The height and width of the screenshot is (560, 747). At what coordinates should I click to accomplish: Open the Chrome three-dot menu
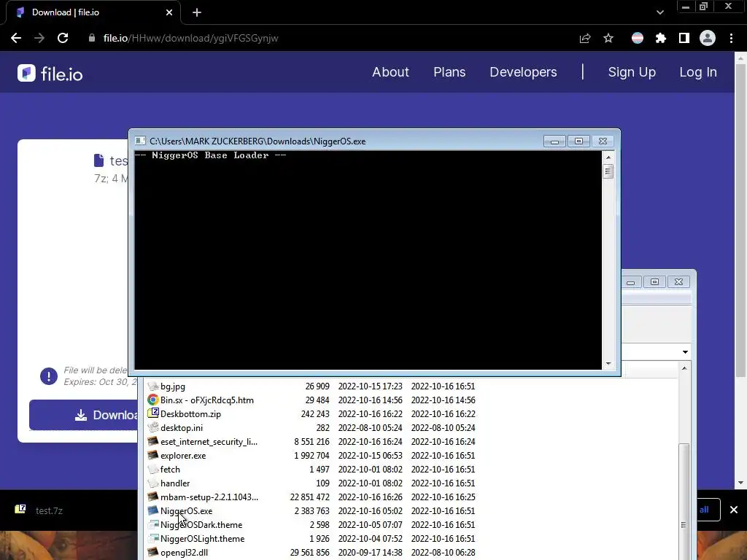pos(731,38)
